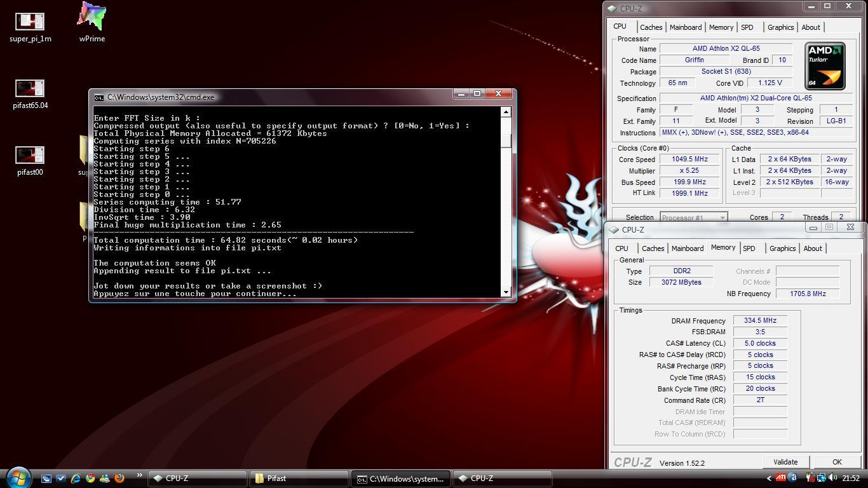Open the About tab in lower CPU-Z

pyautogui.click(x=813, y=248)
